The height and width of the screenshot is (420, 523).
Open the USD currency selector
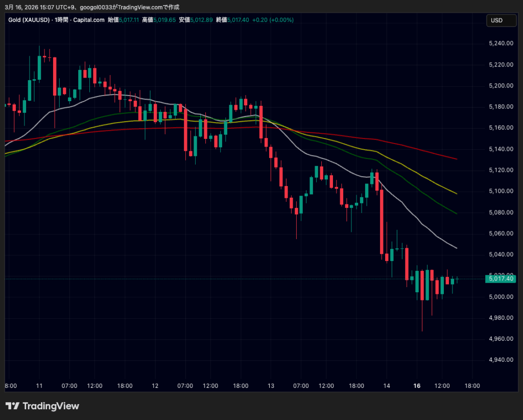tap(497, 20)
